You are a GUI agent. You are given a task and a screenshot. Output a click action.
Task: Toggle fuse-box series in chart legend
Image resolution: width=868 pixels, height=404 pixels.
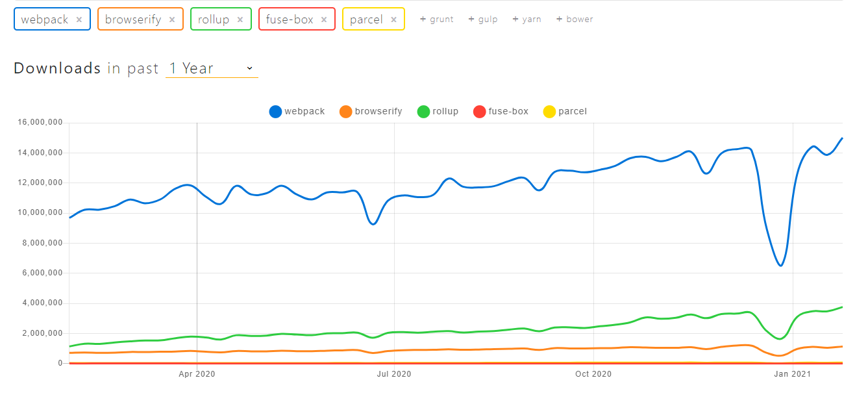[x=501, y=112]
